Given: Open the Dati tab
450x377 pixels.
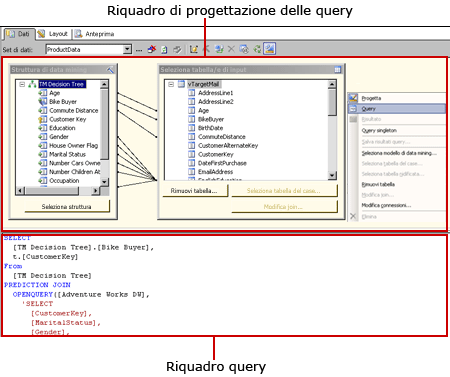Looking at the screenshot, I should click(x=19, y=34).
